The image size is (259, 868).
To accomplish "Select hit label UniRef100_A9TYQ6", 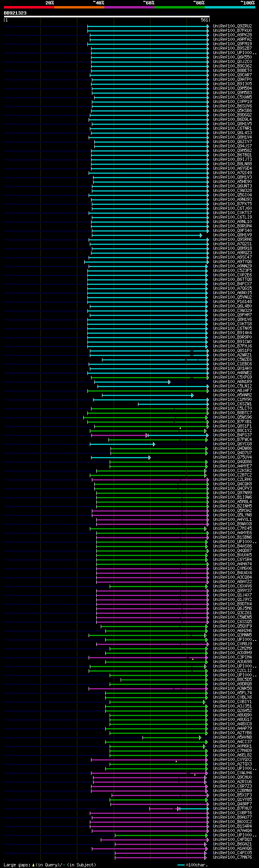I will point(232,261).
